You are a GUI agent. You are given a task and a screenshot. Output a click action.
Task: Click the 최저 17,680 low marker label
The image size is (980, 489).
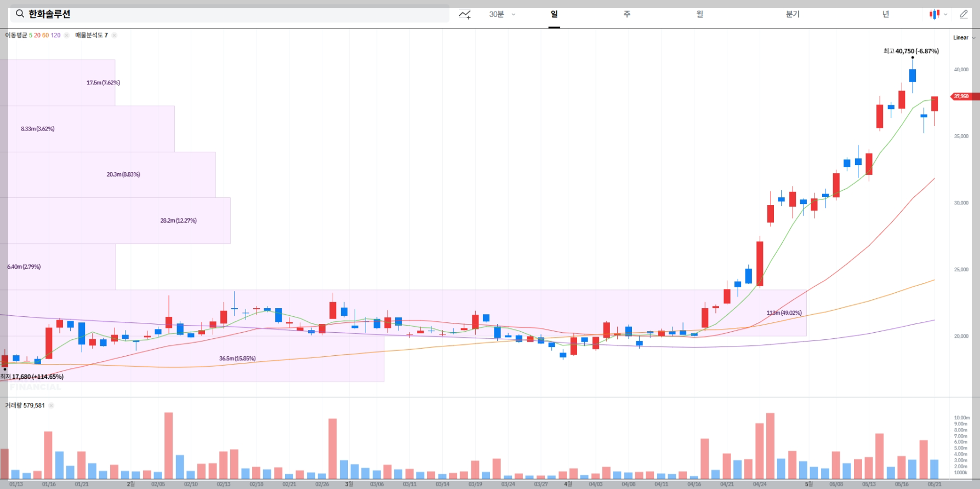[x=32, y=377]
